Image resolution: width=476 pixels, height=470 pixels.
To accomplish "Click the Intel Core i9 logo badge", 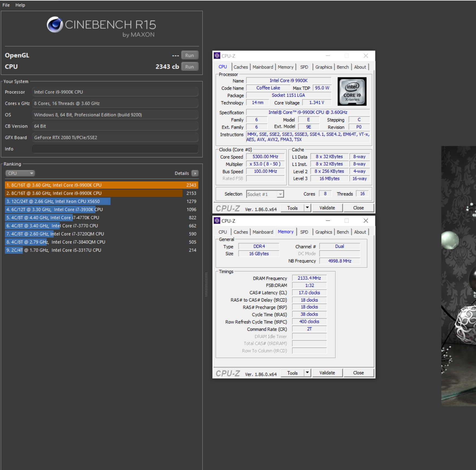I will coord(352,92).
